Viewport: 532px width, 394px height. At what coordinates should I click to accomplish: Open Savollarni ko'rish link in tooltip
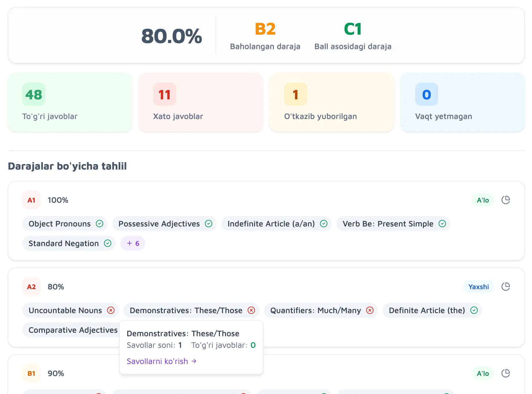[x=162, y=361]
